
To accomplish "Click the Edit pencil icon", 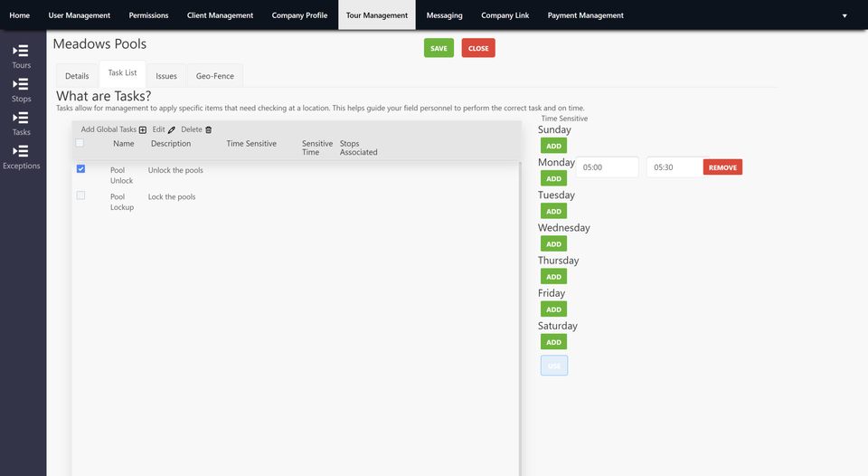I will click(172, 129).
